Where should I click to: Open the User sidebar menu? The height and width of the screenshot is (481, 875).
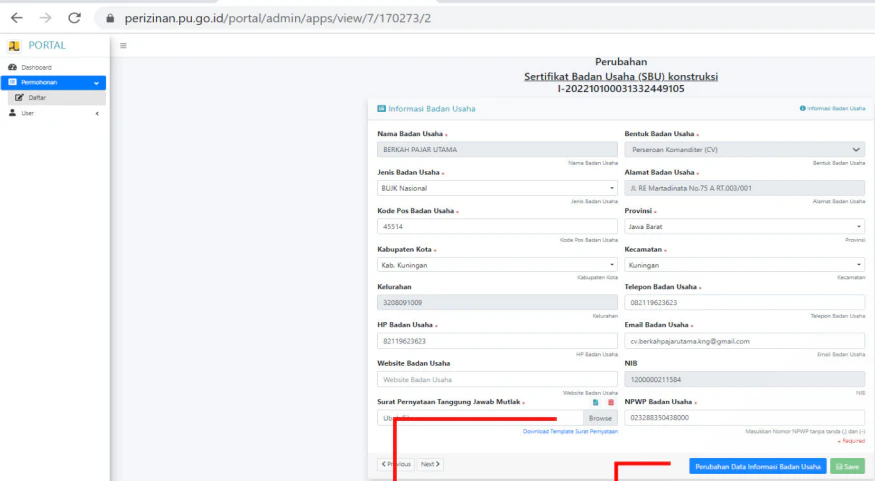click(x=53, y=113)
